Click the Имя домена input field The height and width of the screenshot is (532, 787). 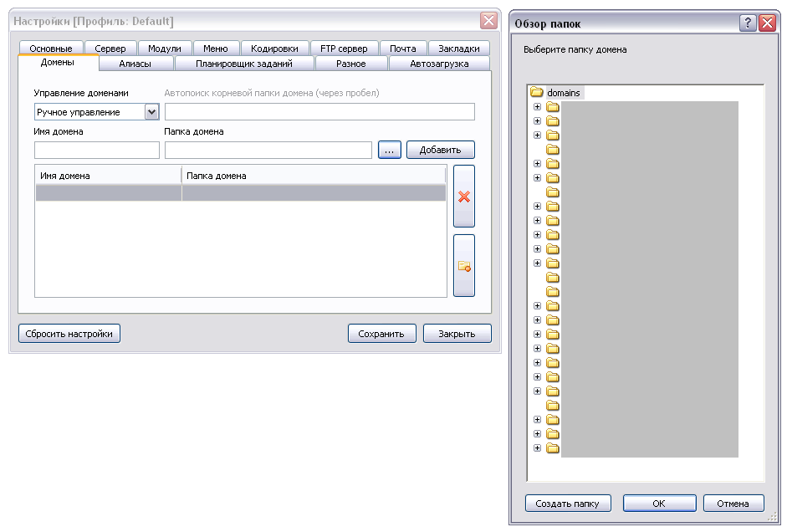(x=97, y=150)
